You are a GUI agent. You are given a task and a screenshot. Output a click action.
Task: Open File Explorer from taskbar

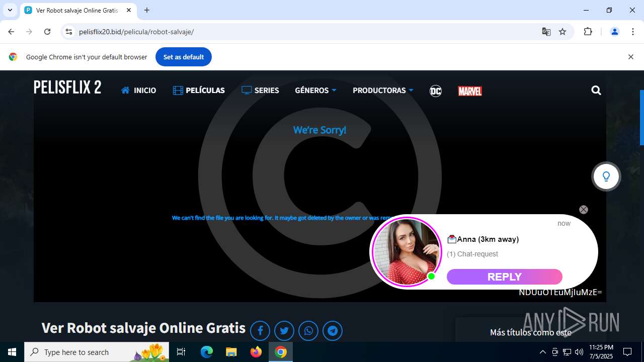point(231,352)
